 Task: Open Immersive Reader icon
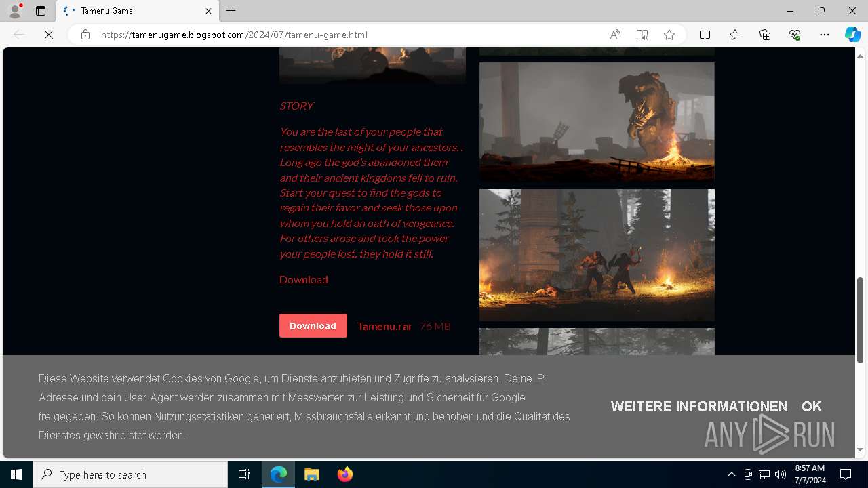(642, 35)
